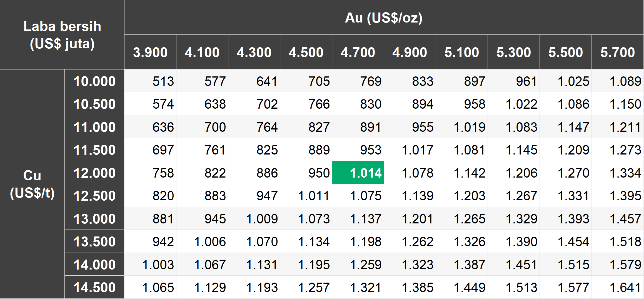The height and width of the screenshot is (299, 644).
Task: Select the 10.000 copper price row header
Action: [94, 81]
